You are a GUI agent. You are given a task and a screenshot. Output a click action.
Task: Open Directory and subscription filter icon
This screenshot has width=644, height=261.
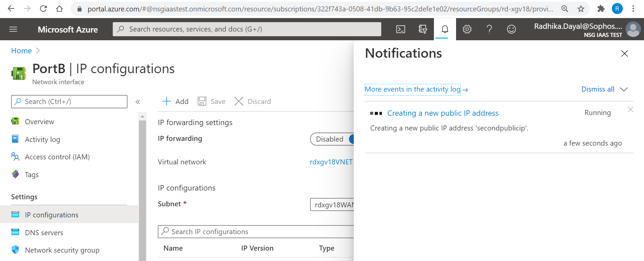[x=423, y=29]
